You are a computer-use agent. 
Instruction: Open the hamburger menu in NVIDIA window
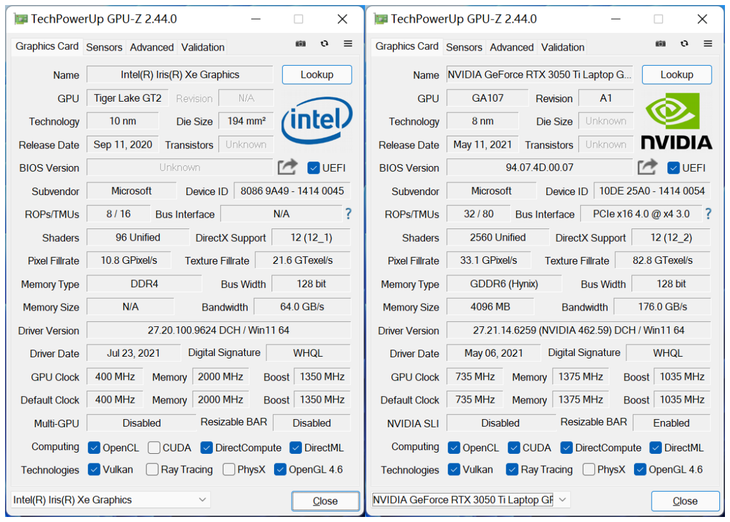click(707, 44)
